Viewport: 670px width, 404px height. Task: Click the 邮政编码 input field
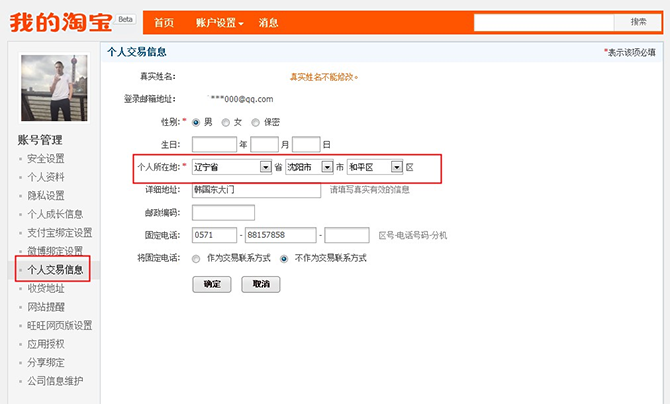click(x=223, y=212)
